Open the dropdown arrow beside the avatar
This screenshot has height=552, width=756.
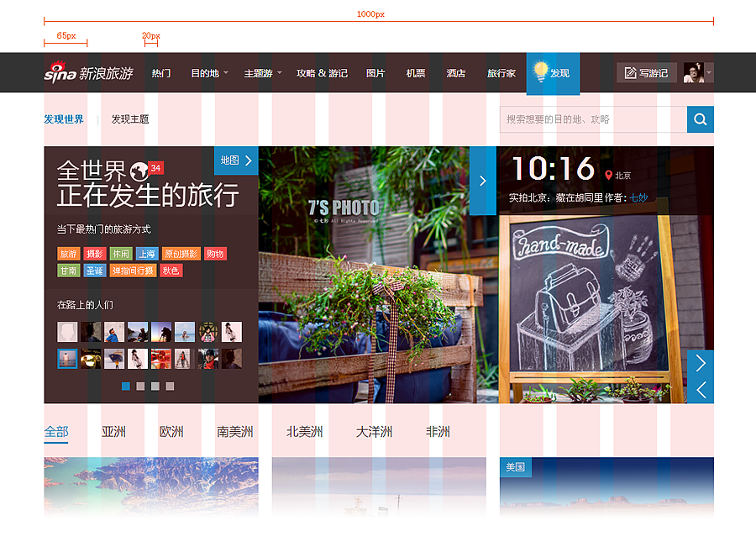coord(709,73)
